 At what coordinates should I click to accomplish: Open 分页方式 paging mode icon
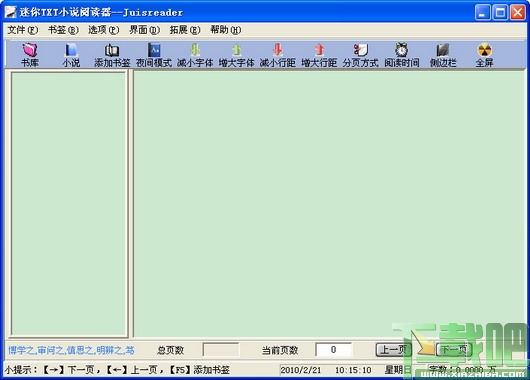(361, 55)
